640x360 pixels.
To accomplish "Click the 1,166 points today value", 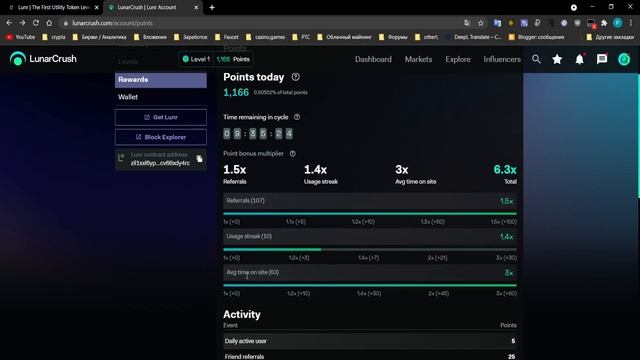I will 236,93.
